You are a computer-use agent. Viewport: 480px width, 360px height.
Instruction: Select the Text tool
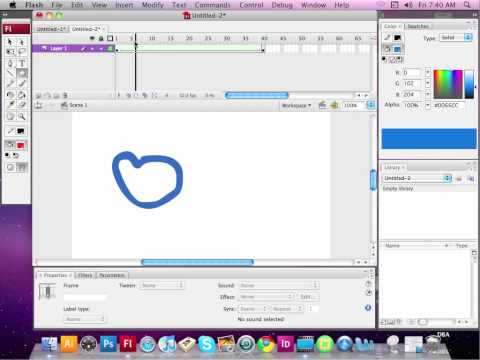pyautogui.click(x=22, y=63)
